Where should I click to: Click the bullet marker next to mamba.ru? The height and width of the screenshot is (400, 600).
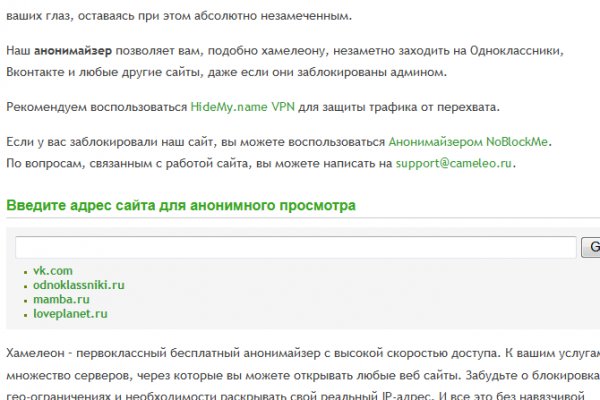click(x=25, y=300)
